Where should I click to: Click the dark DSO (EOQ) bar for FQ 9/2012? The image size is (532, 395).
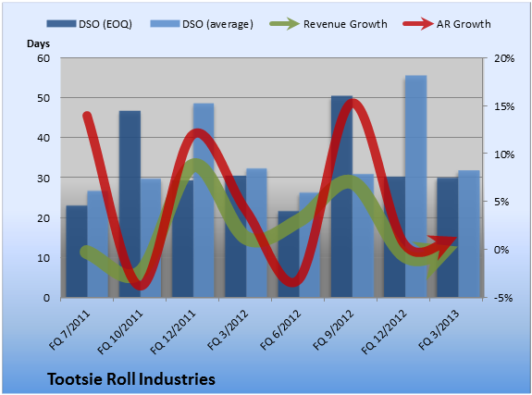tap(341, 197)
